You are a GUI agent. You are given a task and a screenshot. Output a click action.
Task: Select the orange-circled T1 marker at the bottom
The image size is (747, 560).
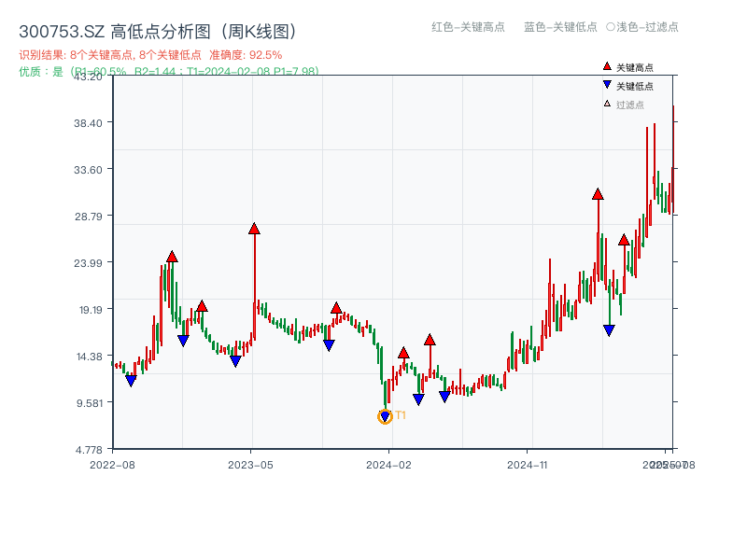pyautogui.click(x=385, y=415)
